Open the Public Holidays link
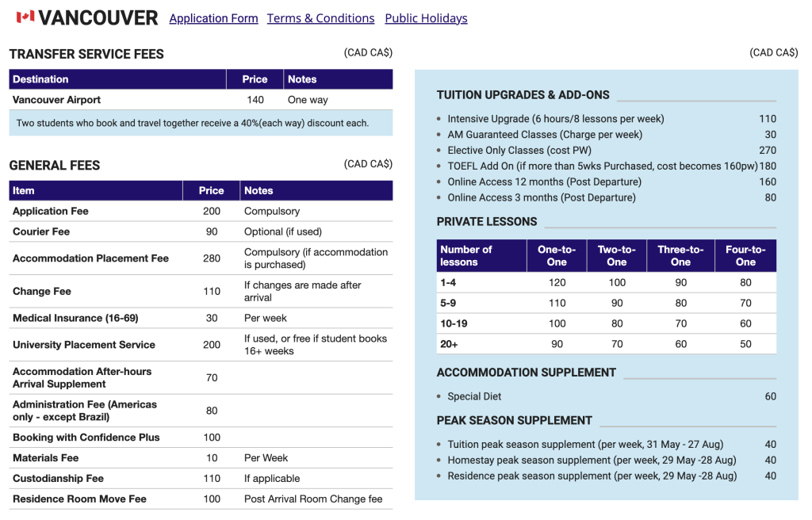The height and width of the screenshot is (520, 812). coord(426,18)
